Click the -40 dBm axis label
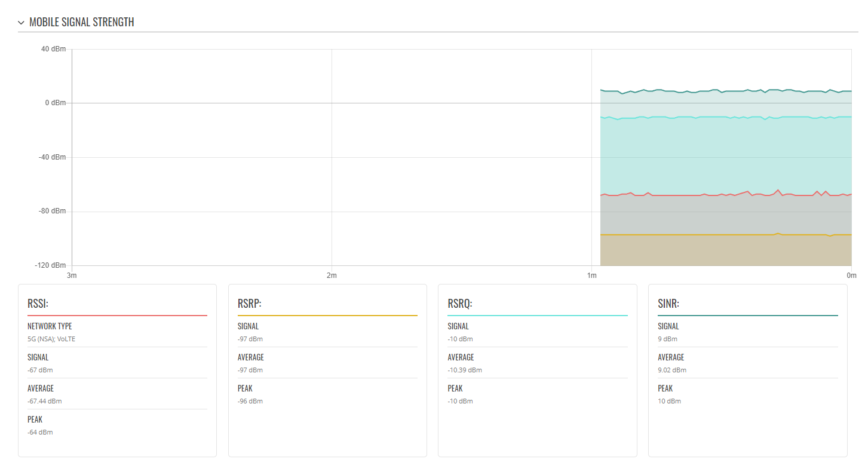The width and height of the screenshot is (868, 465). pos(52,157)
